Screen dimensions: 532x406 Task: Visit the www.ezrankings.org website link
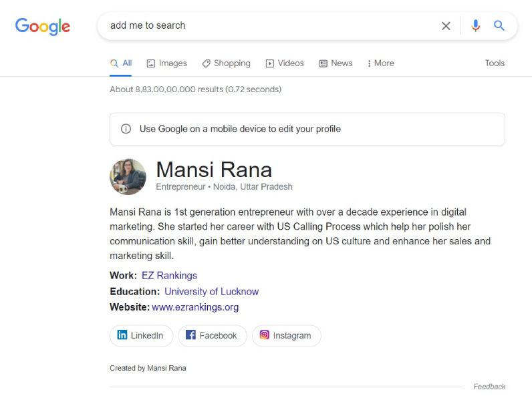(195, 308)
